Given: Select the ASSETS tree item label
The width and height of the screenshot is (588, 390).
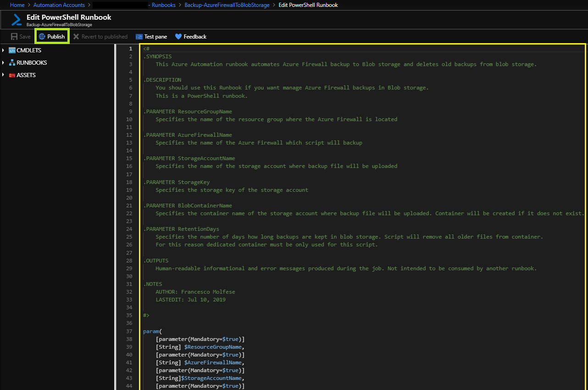Looking at the screenshot, I should click(x=26, y=75).
